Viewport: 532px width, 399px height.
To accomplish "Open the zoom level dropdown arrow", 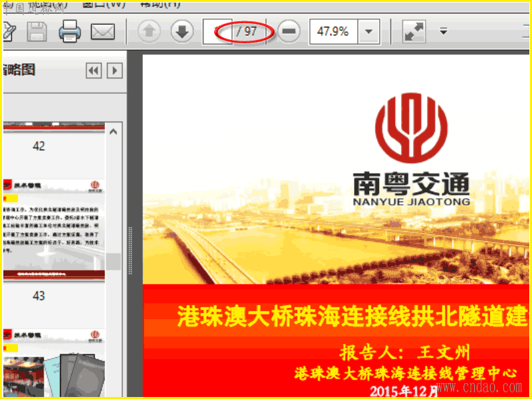I will [x=369, y=31].
